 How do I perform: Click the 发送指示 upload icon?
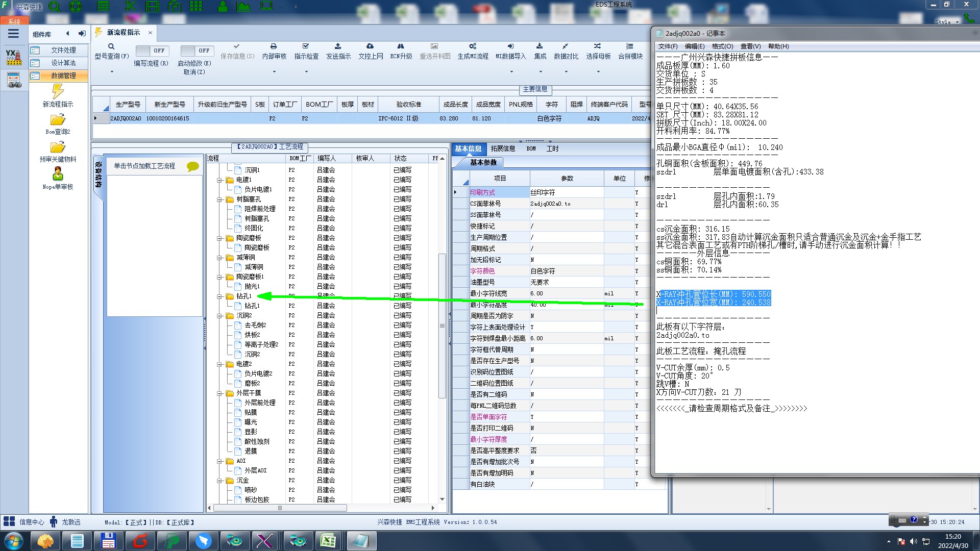[338, 46]
